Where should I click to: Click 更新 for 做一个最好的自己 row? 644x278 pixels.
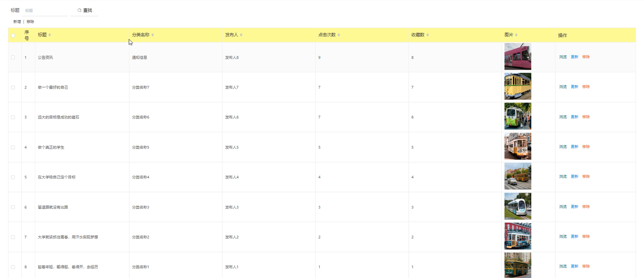click(575, 87)
